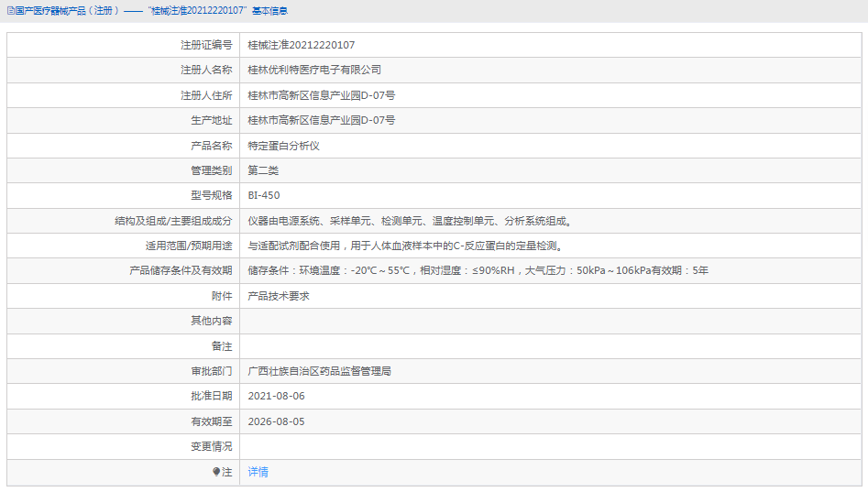Click the 结构及组成/主要组成成分 label
This screenshot has width=868, height=492.
coord(173,221)
